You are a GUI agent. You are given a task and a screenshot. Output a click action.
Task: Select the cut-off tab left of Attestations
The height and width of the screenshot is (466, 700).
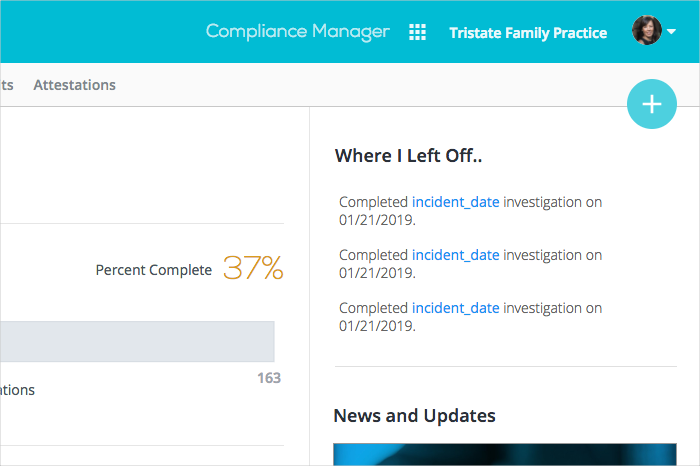point(6,85)
